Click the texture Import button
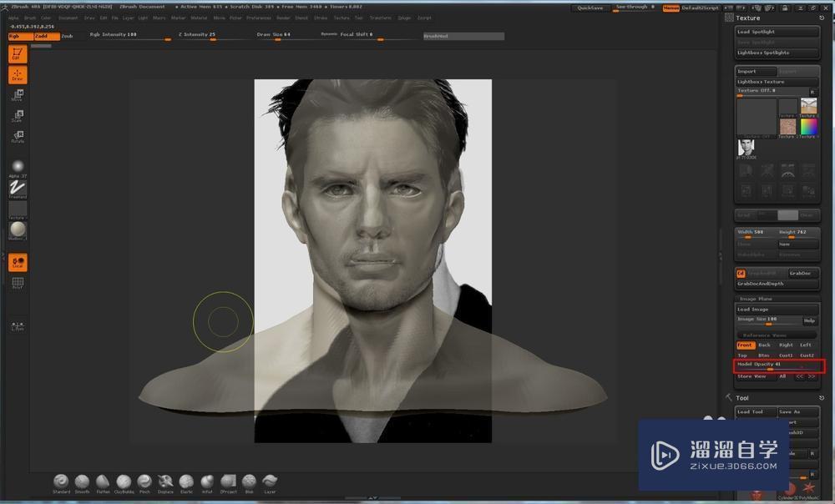The image size is (835, 504). click(x=756, y=71)
